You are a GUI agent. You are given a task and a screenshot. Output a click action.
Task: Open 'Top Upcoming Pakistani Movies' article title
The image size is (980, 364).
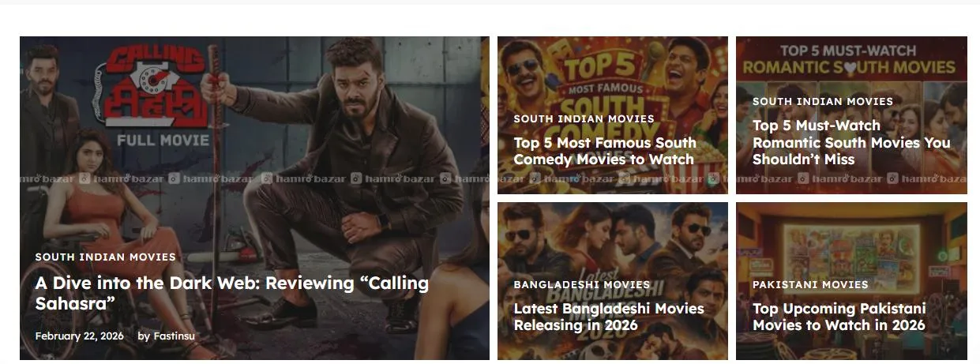[839, 317]
